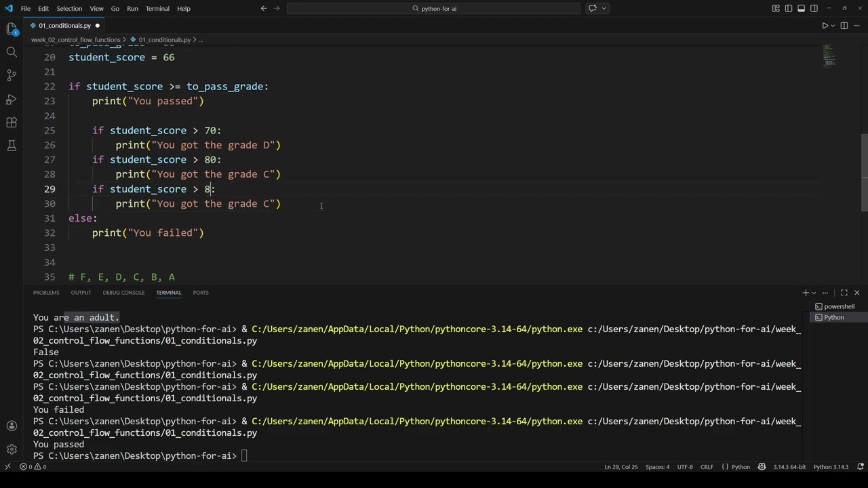This screenshot has height=488, width=868.
Task: Open the Run and Debug view
Action: [x=12, y=99]
